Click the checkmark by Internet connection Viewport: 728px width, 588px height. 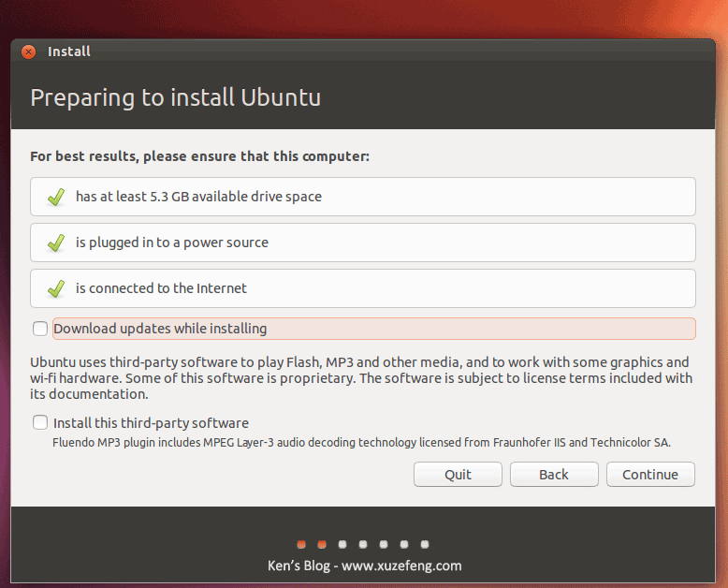point(55,288)
